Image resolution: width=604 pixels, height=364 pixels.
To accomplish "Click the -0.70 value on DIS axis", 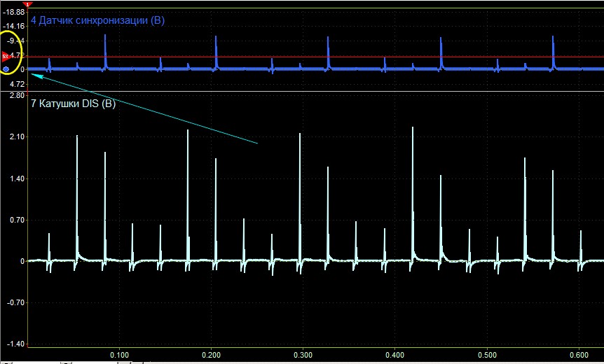I will click(15, 303).
